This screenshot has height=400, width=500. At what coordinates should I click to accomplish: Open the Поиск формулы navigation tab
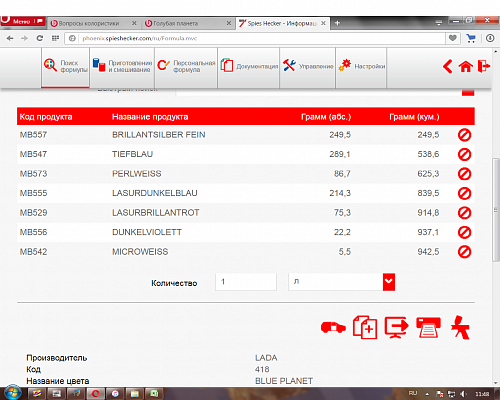[x=65, y=67]
